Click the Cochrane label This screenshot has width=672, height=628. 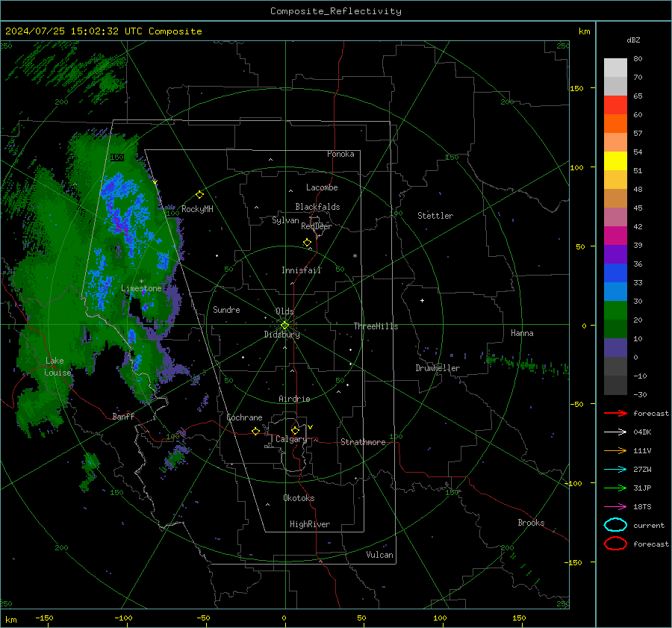click(244, 417)
